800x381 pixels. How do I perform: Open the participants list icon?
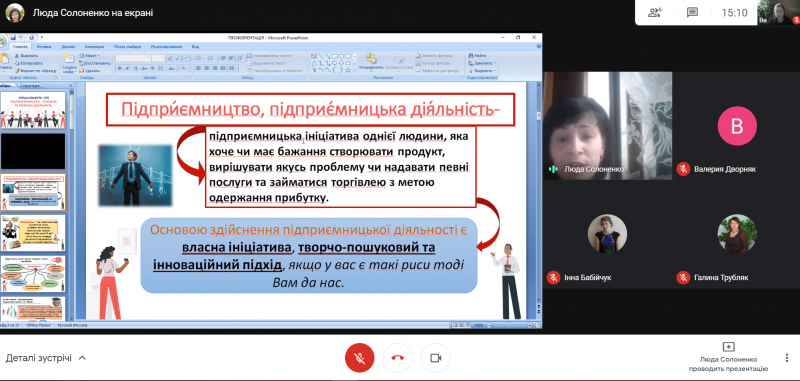(x=655, y=13)
